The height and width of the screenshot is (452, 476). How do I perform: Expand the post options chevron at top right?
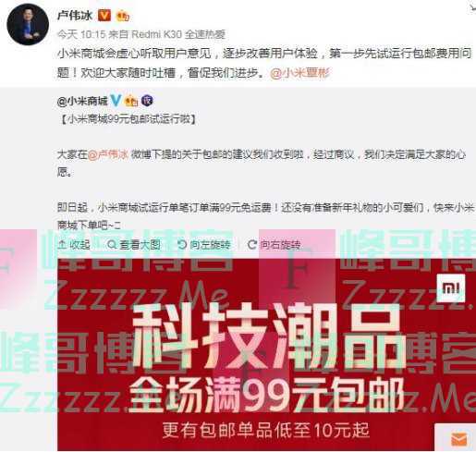472,7
